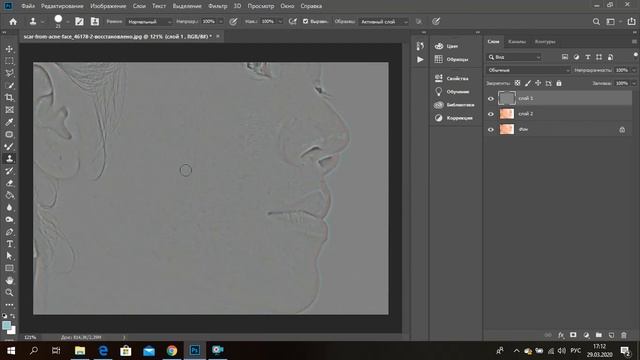Select the Horizontal Type tool
Image resolution: width=640 pixels, height=360 pixels.
9,244
